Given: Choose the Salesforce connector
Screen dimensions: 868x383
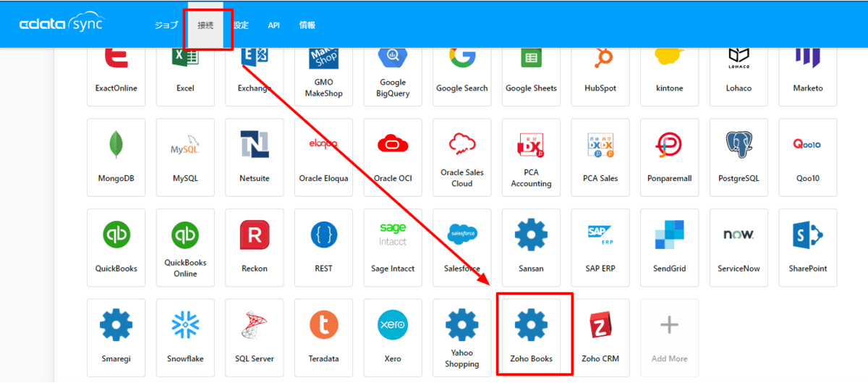Looking at the screenshot, I should 462,248.
